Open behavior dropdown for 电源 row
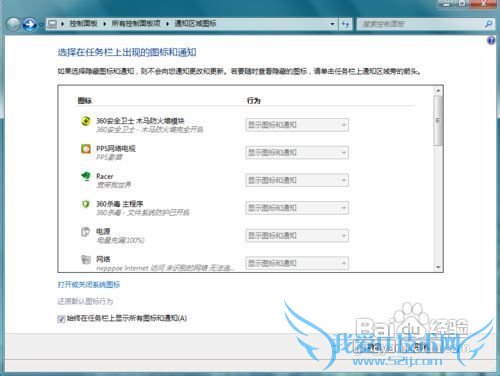This screenshot has width=500, height=376. (x=297, y=236)
